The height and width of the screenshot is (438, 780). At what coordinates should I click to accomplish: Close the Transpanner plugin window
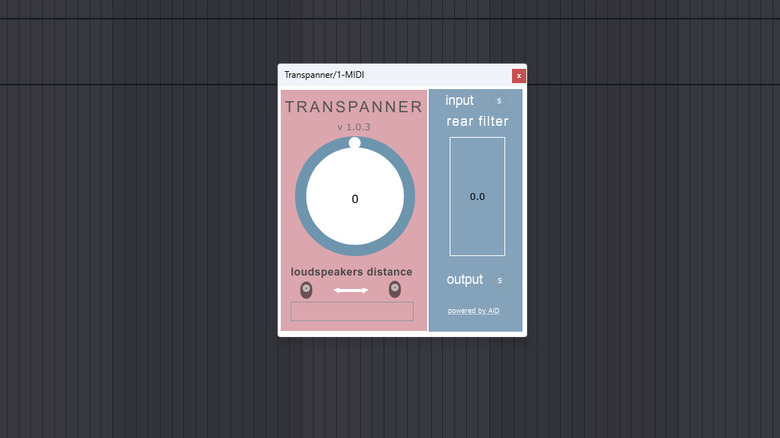point(518,76)
